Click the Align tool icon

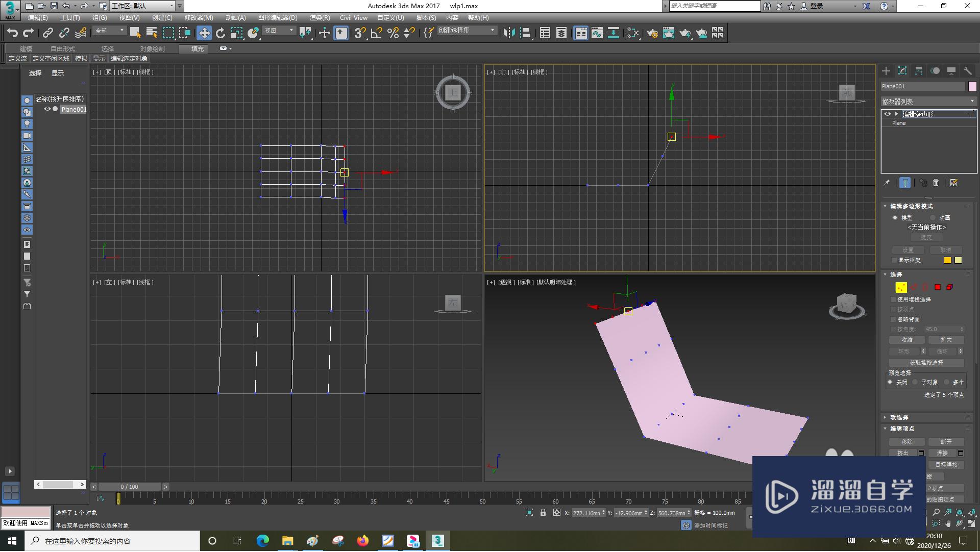coord(525,33)
